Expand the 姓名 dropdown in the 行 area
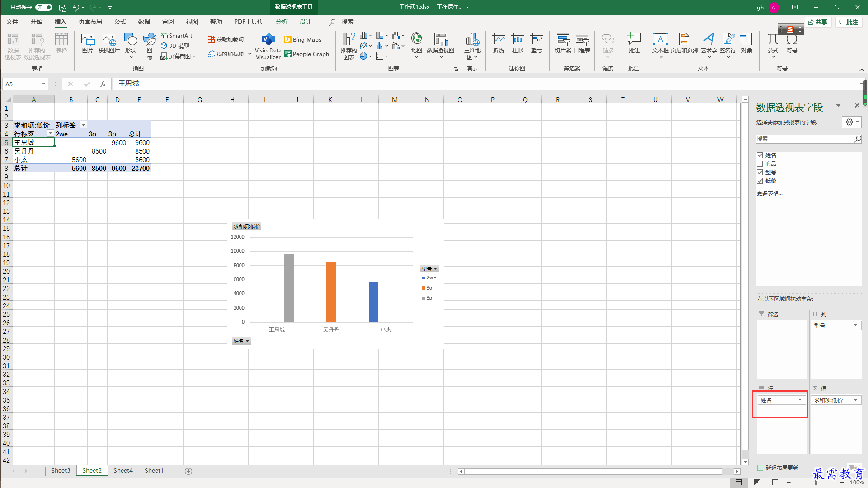The image size is (868, 488). [800, 400]
